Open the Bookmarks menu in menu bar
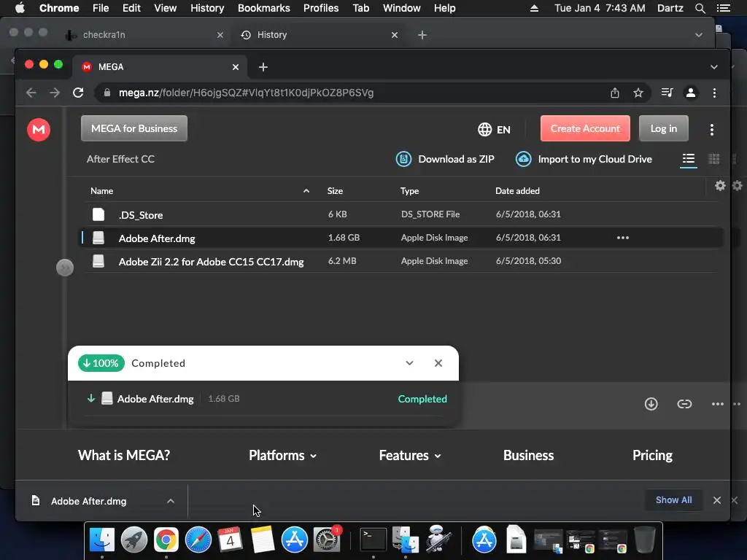This screenshot has height=560, width=747. [x=264, y=8]
